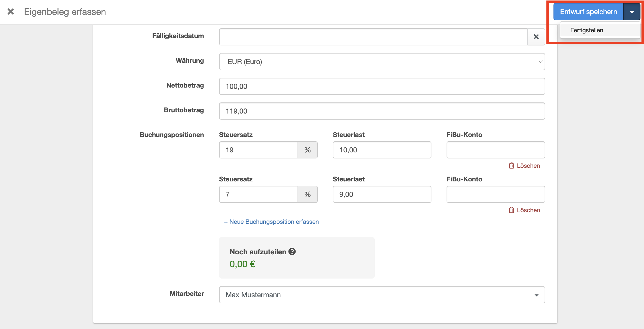Screen dimensions: 644x329
Task: Click the percent addon of 7 Steuersatz
Action: click(307, 194)
